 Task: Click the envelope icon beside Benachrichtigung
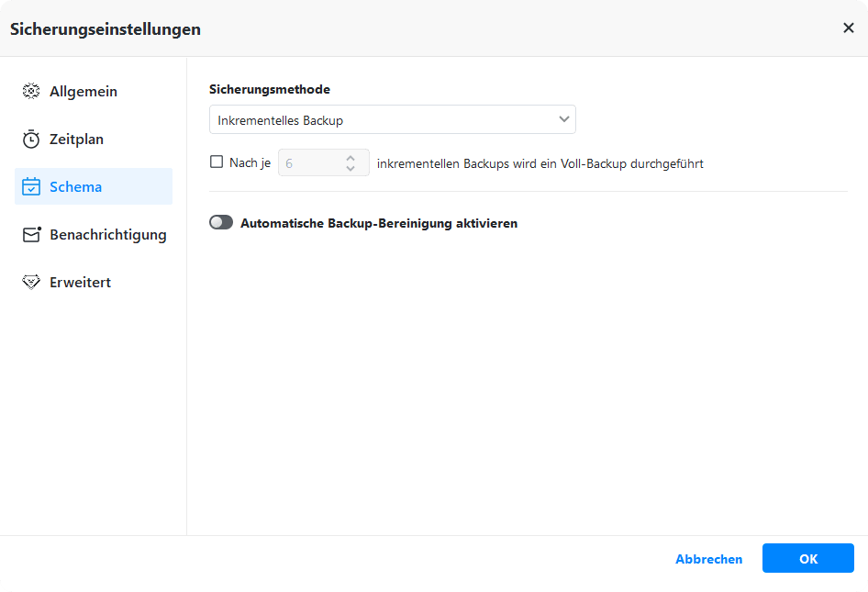click(x=32, y=235)
